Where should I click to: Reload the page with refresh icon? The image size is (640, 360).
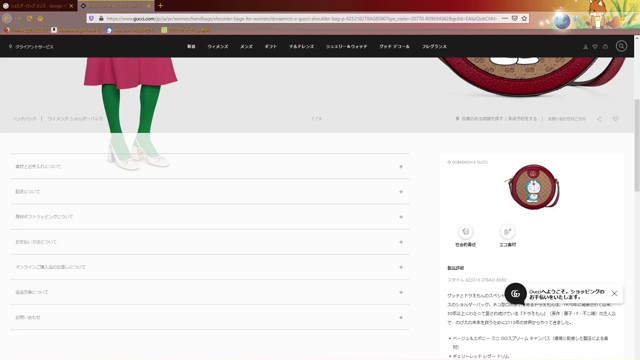[29, 18]
